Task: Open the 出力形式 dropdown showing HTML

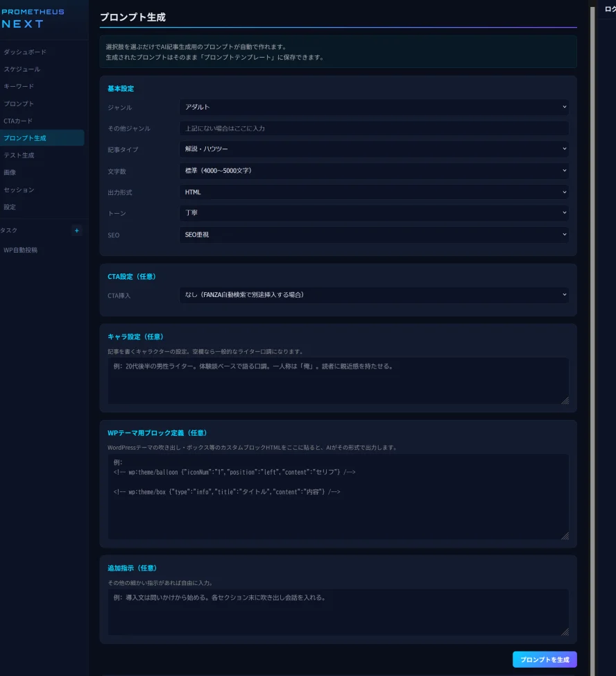Action: click(x=374, y=192)
